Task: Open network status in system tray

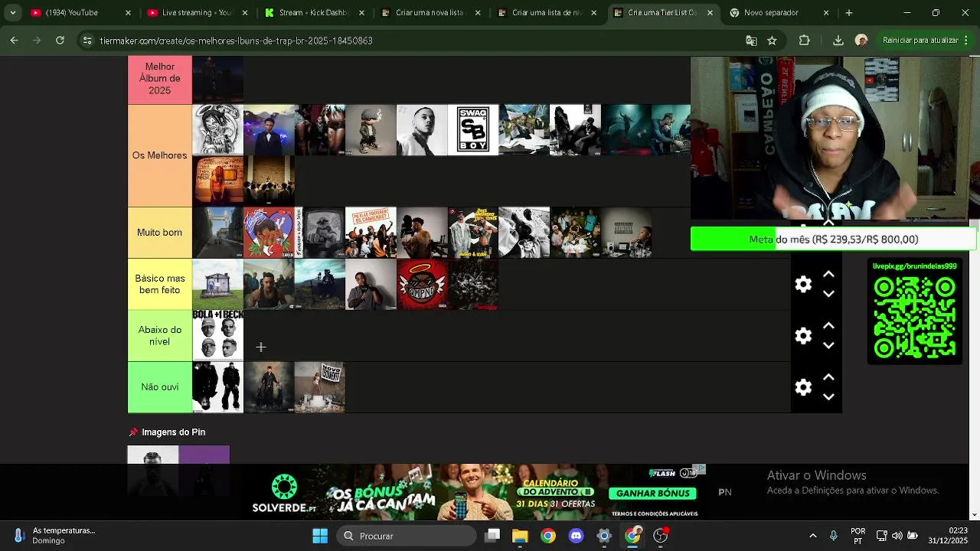Action: coord(882,536)
